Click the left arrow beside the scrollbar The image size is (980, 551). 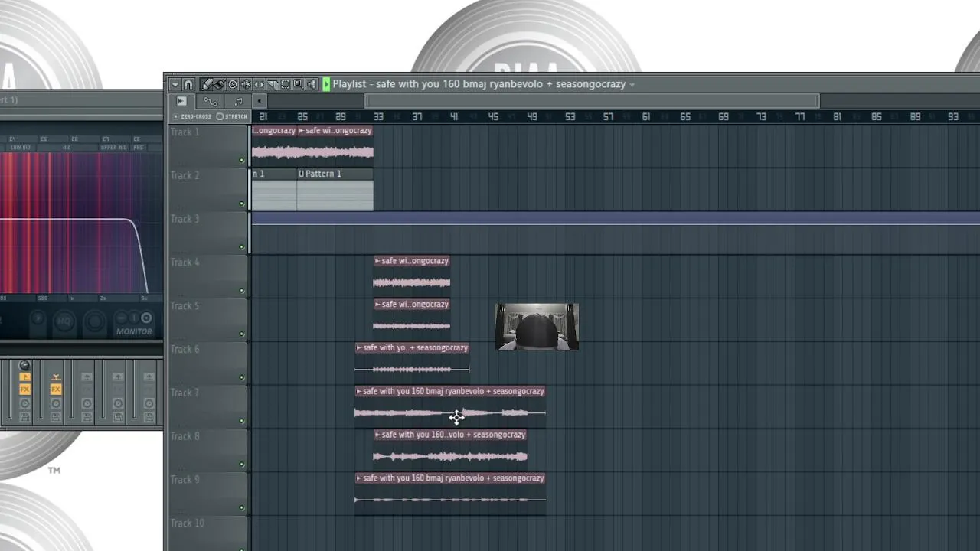coord(259,101)
